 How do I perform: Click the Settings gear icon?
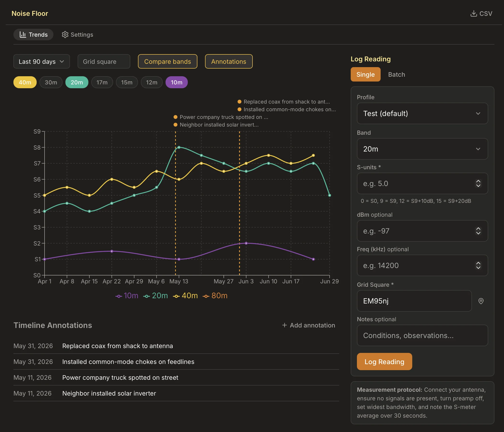(65, 35)
